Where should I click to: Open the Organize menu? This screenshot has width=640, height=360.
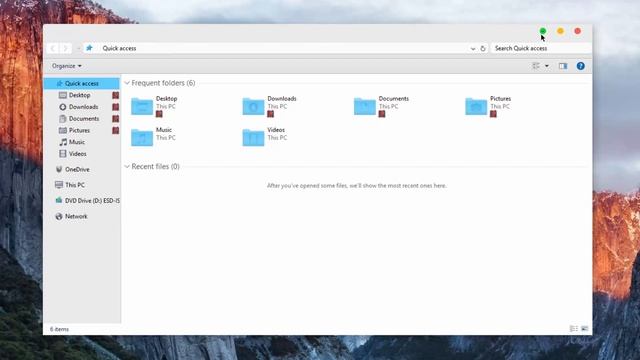point(67,66)
